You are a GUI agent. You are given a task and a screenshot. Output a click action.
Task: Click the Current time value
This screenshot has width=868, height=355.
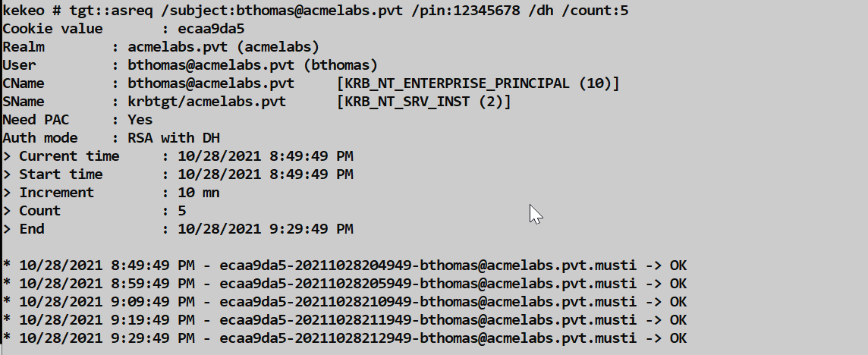265,156
